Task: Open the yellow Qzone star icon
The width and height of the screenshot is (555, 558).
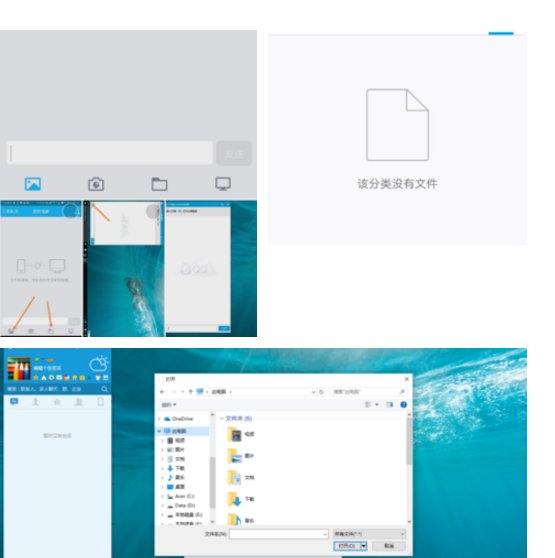Action: coord(36,377)
